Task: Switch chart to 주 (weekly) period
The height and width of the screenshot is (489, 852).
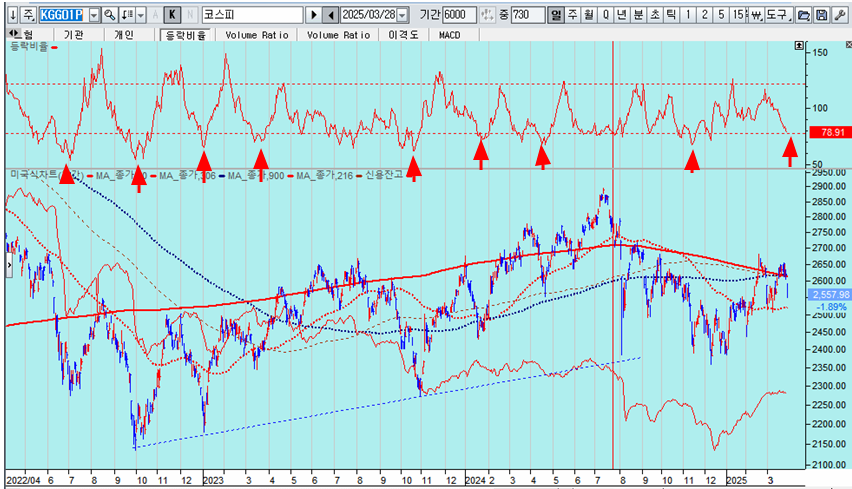Action: pyautogui.click(x=572, y=15)
